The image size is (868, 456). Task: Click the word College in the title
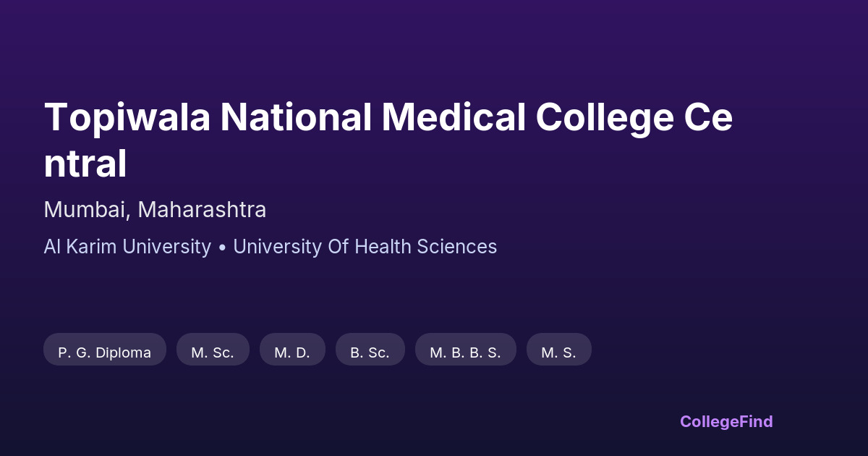point(604,117)
